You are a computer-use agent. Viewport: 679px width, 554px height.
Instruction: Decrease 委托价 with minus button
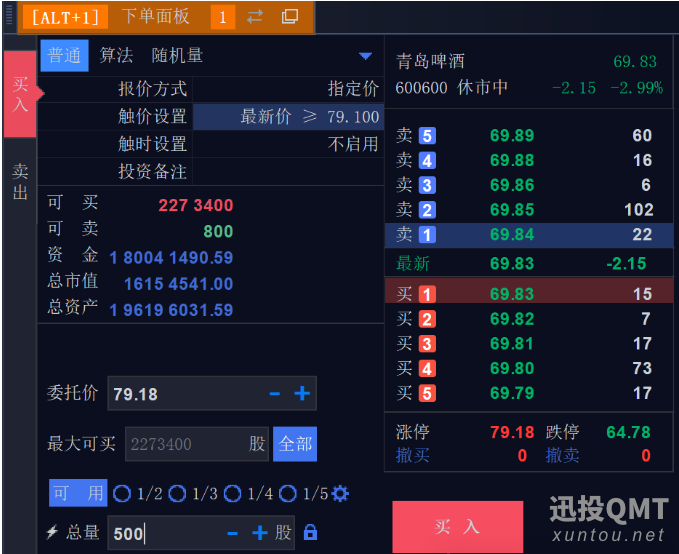(x=275, y=394)
